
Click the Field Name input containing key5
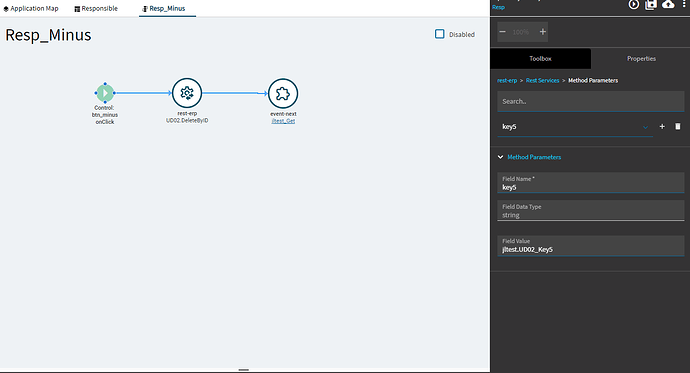(x=591, y=183)
